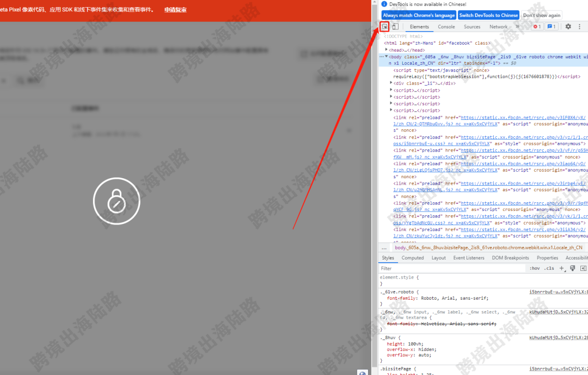The height and width of the screenshot is (375, 588).
Task: Focus the Styles Filter input field
Action: pos(452,268)
